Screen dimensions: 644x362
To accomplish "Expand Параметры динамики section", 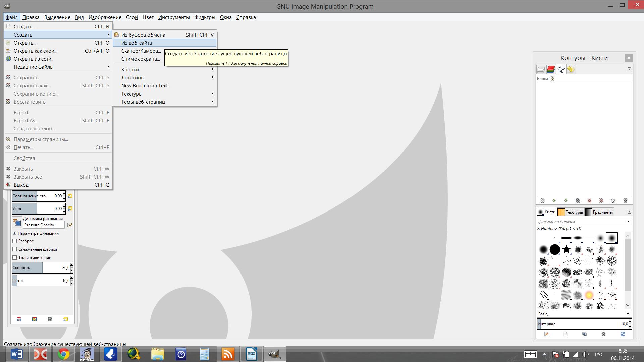I will pos(14,233).
